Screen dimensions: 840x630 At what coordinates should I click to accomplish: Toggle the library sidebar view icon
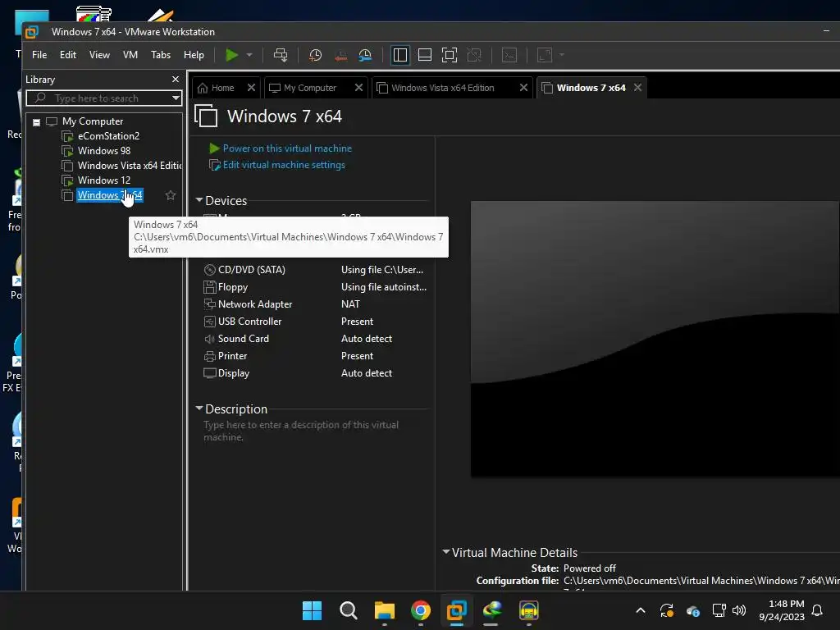(400, 55)
